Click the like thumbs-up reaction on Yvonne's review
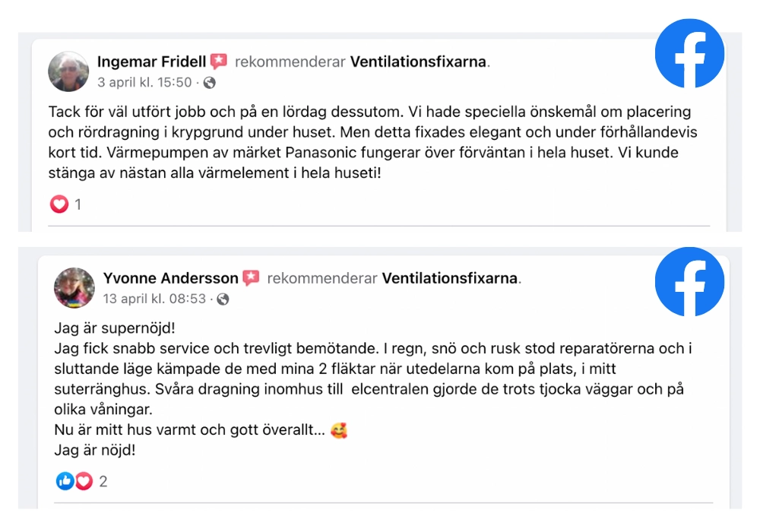Image resolution: width=760 pixels, height=532 pixels. pyautogui.click(x=64, y=480)
